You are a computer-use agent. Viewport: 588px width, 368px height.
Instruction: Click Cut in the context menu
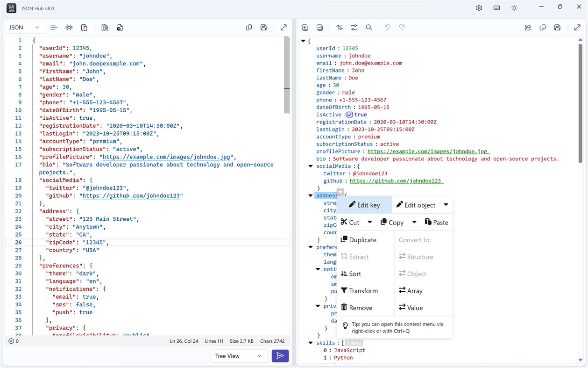tap(350, 222)
